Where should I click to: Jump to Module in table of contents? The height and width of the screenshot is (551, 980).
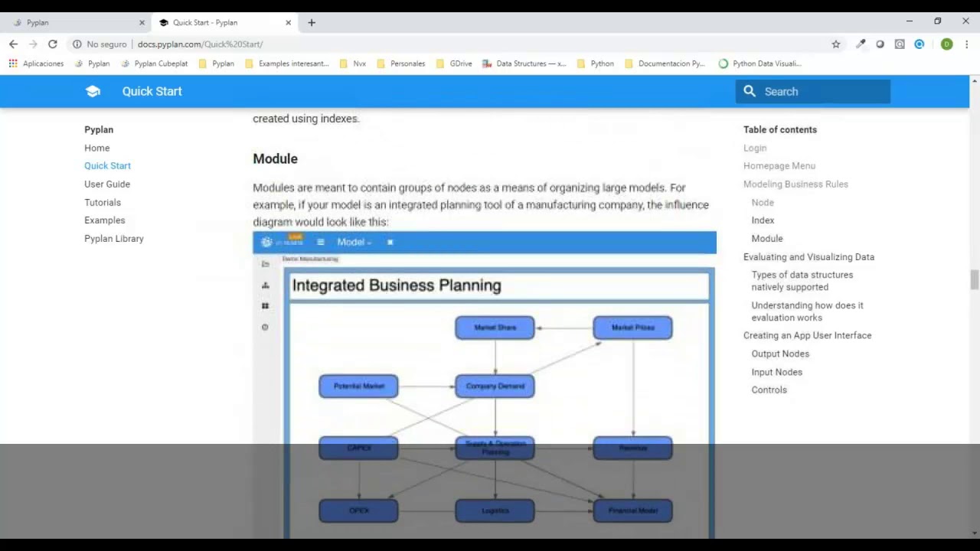coord(767,238)
